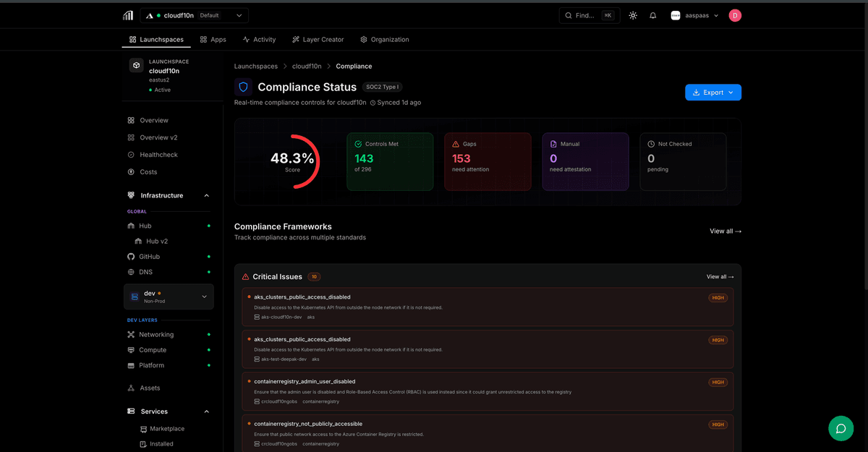Click the green chat bubble in the corner
868x452 pixels.
pos(841,428)
